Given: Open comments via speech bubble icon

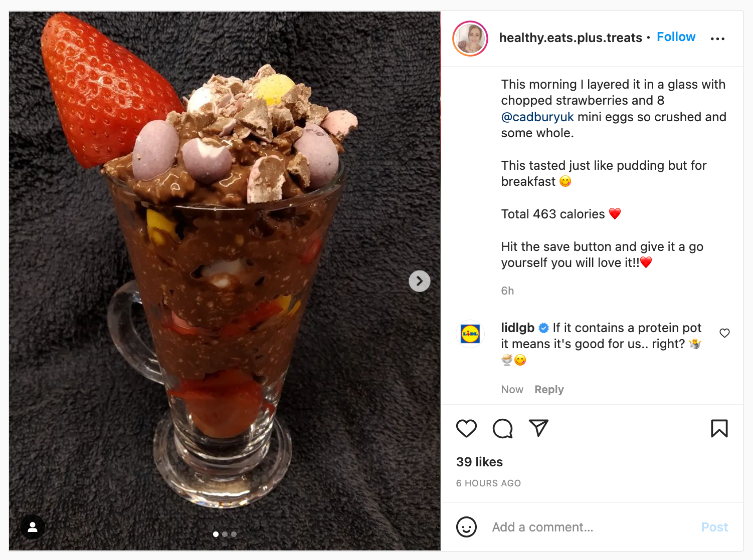Looking at the screenshot, I should pyautogui.click(x=502, y=428).
